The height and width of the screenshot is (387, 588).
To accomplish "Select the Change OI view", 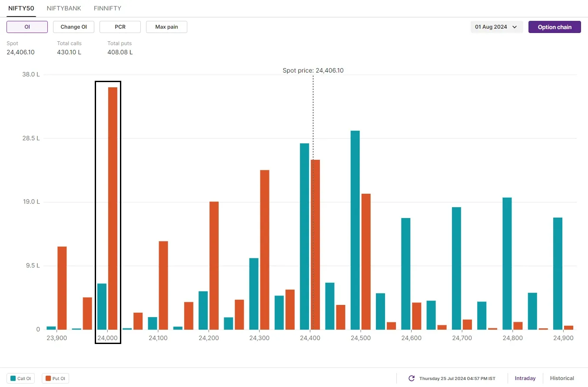I will tap(73, 27).
